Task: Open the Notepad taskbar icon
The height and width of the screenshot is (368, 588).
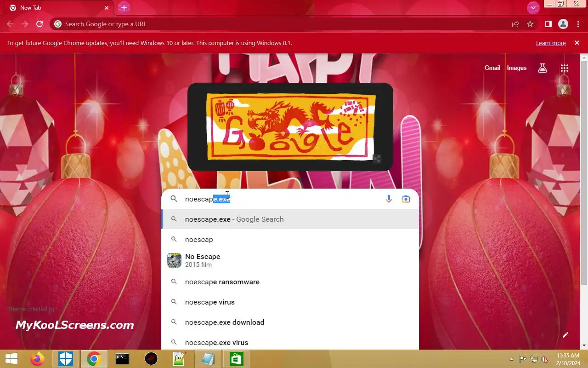Action: coord(208,359)
